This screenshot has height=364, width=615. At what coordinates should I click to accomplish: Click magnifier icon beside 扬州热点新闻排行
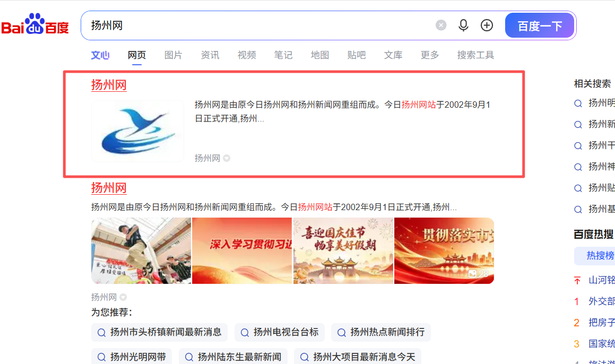pyautogui.click(x=342, y=333)
